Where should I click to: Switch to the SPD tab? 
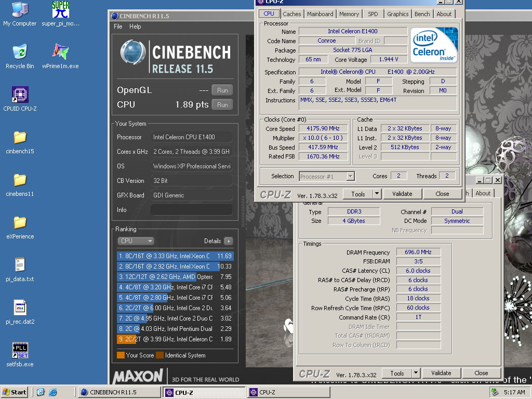click(x=373, y=14)
